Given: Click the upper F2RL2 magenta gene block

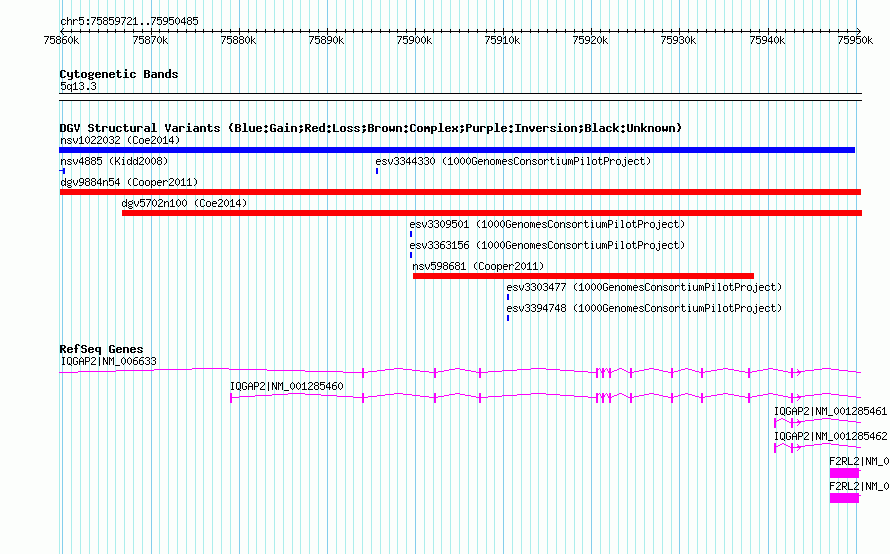Looking at the screenshot, I should (845, 473).
